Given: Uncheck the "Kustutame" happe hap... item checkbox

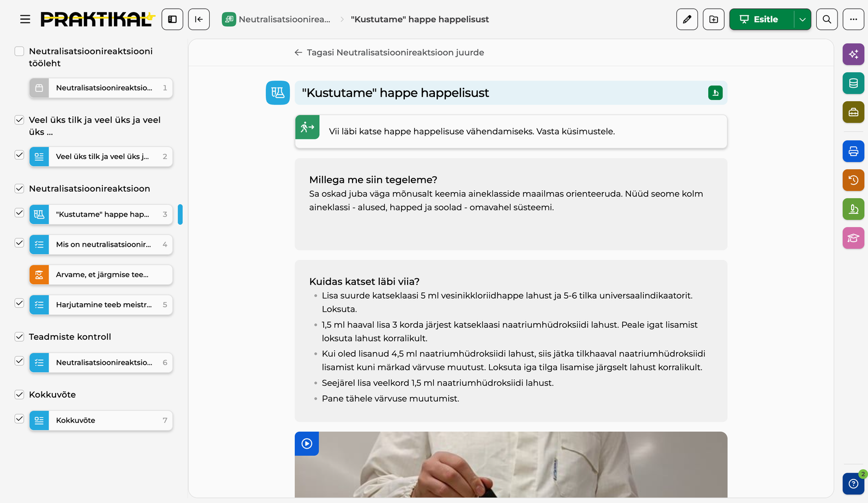Looking at the screenshot, I should (19, 213).
